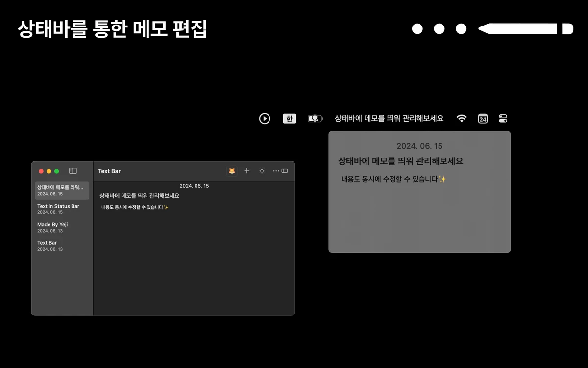This screenshot has height=368, width=588.
Task: Add a new memo with plus icon
Action: [x=247, y=171]
